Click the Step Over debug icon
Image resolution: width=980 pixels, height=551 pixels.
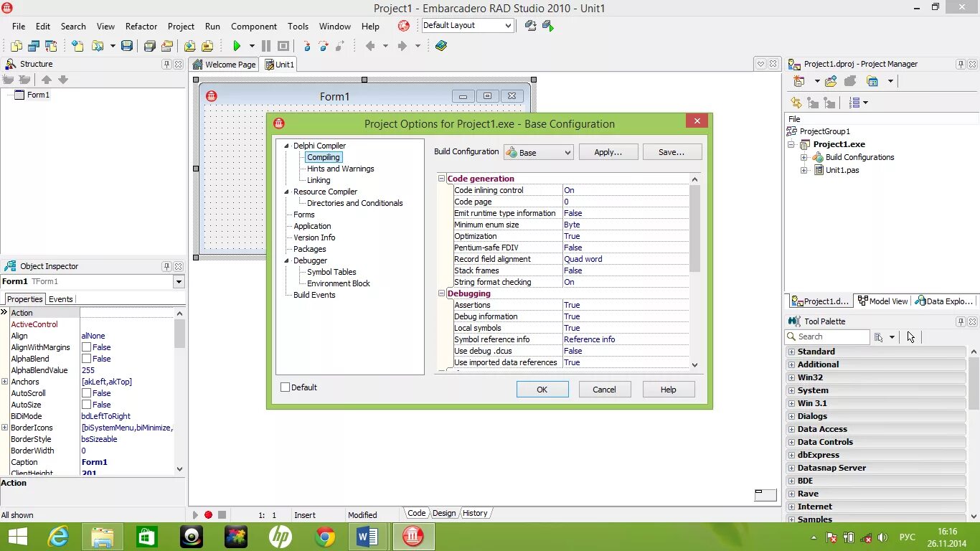point(324,46)
